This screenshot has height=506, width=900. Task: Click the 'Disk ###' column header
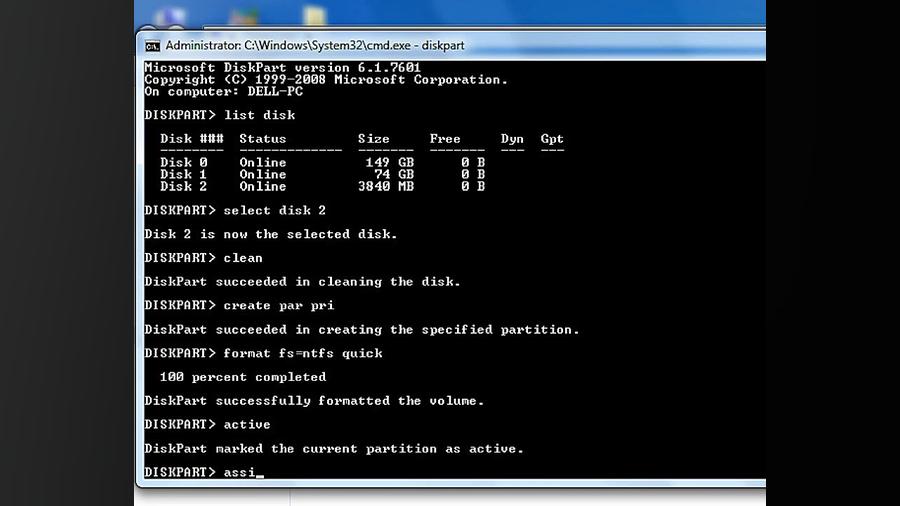192,139
